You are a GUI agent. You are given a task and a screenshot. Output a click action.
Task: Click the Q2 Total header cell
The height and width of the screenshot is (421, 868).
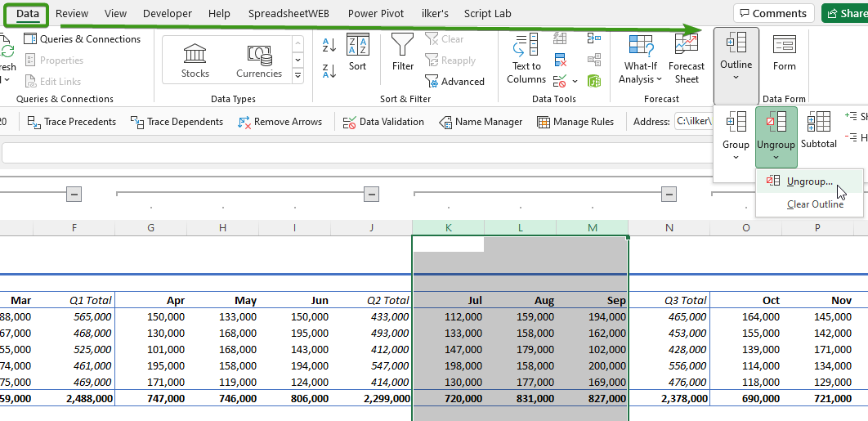pyautogui.click(x=371, y=300)
